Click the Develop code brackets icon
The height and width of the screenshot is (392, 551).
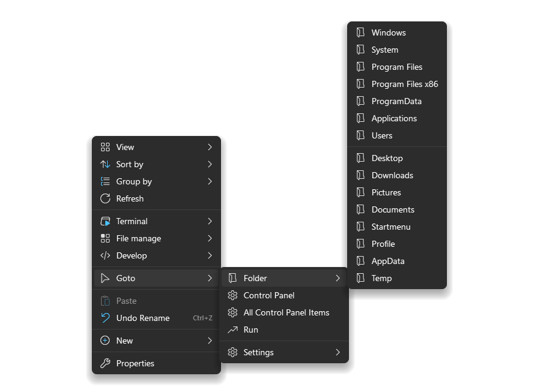pyautogui.click(x=105, y=255)
